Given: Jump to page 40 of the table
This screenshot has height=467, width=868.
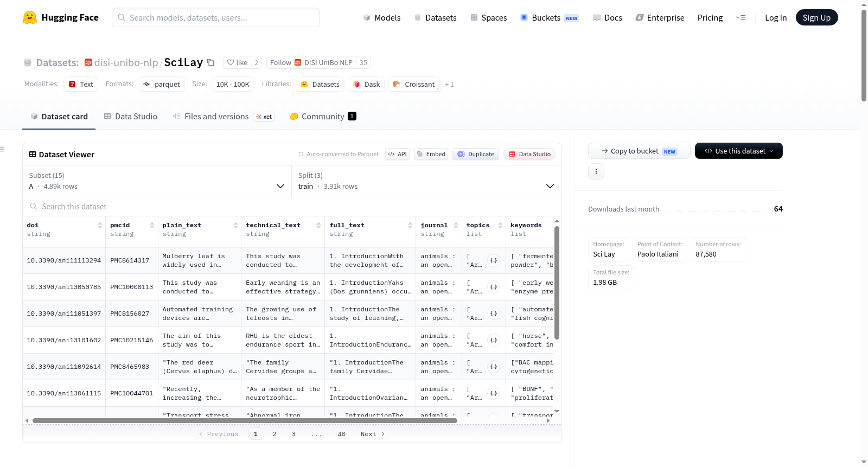Looking at the screenshot, I should pyautogui.click(x=342, y=434).
